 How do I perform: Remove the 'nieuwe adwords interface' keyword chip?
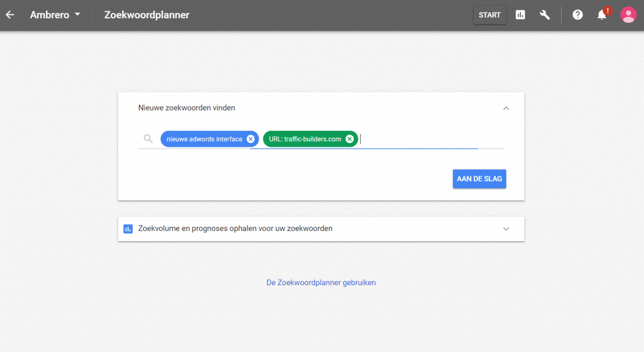[x=250, y=139]
